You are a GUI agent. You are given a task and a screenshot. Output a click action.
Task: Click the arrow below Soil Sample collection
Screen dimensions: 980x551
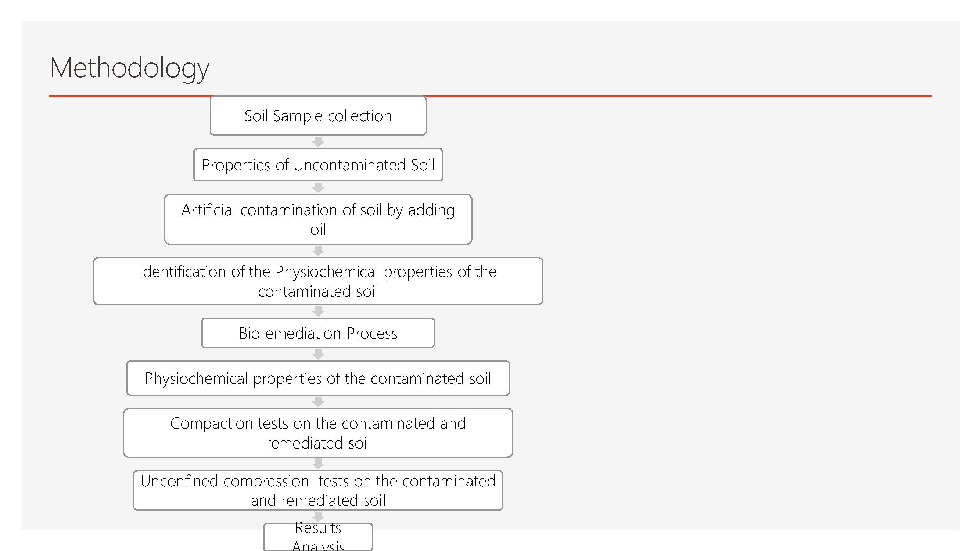pyautogui.click(x=318, y=142)
